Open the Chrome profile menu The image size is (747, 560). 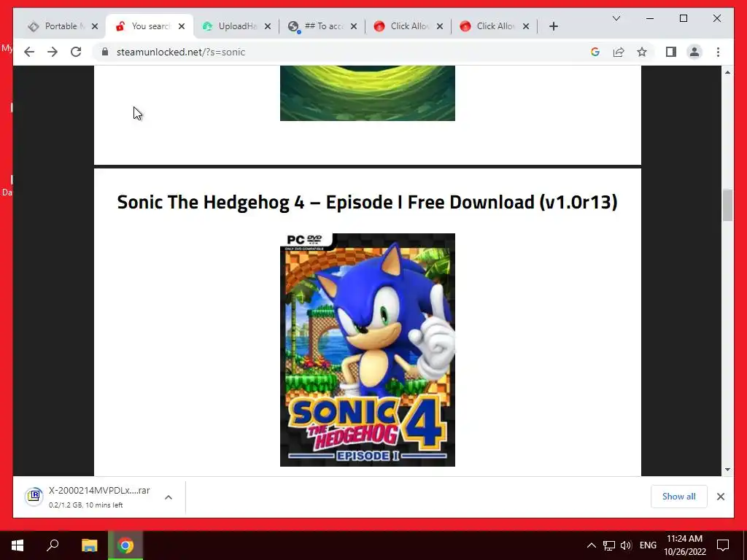(694, 52)
